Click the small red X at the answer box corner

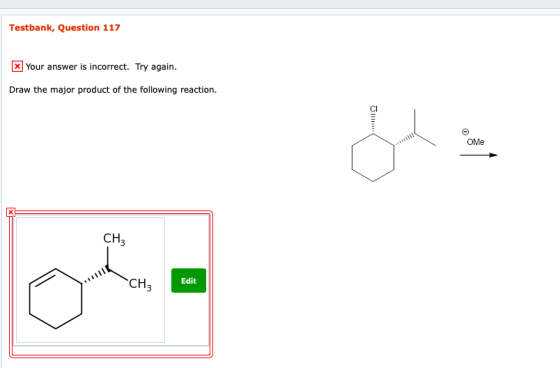click(11, 212)
